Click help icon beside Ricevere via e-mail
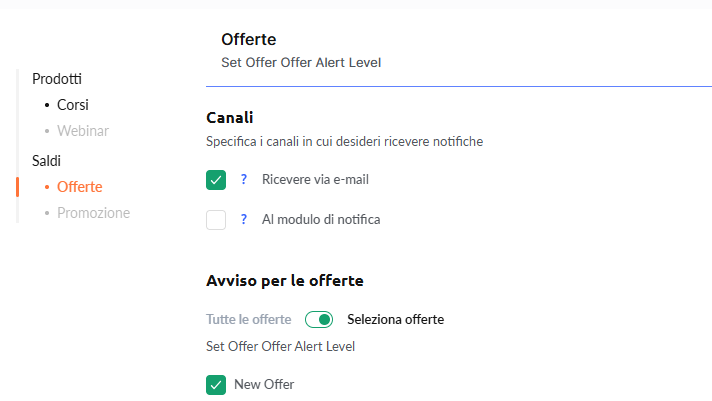This screenshot has height=401, width=712. pyautogui.click(x=243, y=180)
